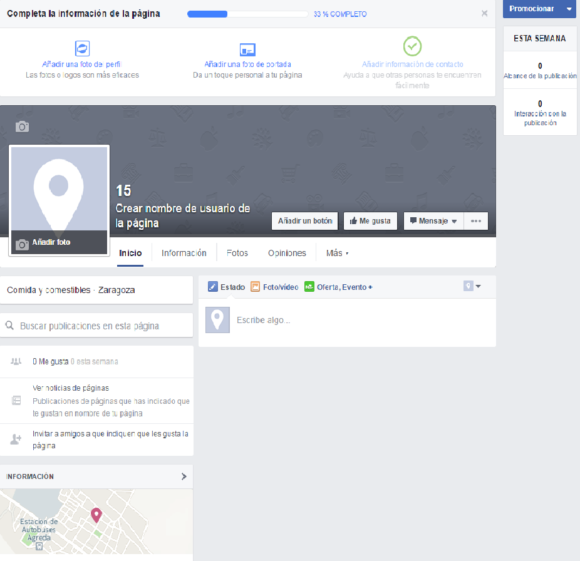Click the profile photo icon in the completion panel
The height and width of the screenshot is (561, 580).
pyautogui.click(x=82, y=48)
